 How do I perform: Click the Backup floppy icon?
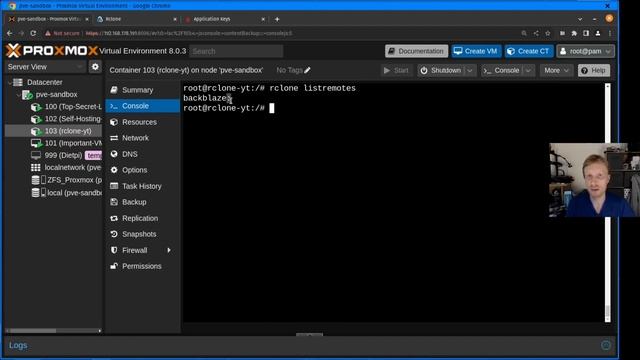point(114,202)
